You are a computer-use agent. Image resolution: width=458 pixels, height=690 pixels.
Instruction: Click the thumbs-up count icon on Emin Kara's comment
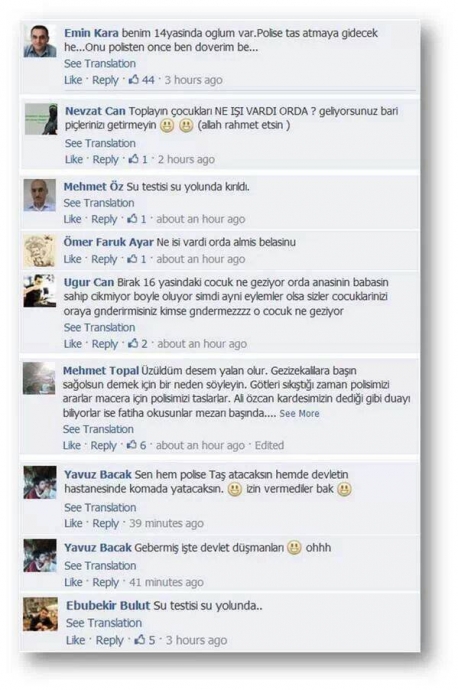[134, 80]
